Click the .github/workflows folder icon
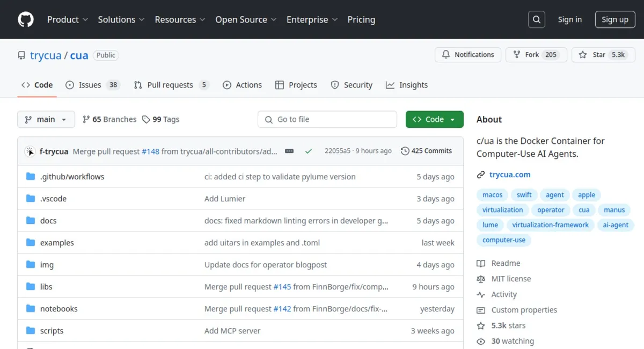The image size is (644, 349). point(31,177)
